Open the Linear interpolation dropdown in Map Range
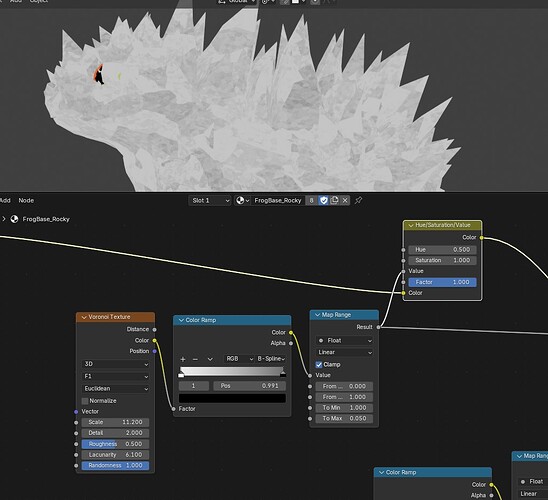 click(x=344, y=352)
